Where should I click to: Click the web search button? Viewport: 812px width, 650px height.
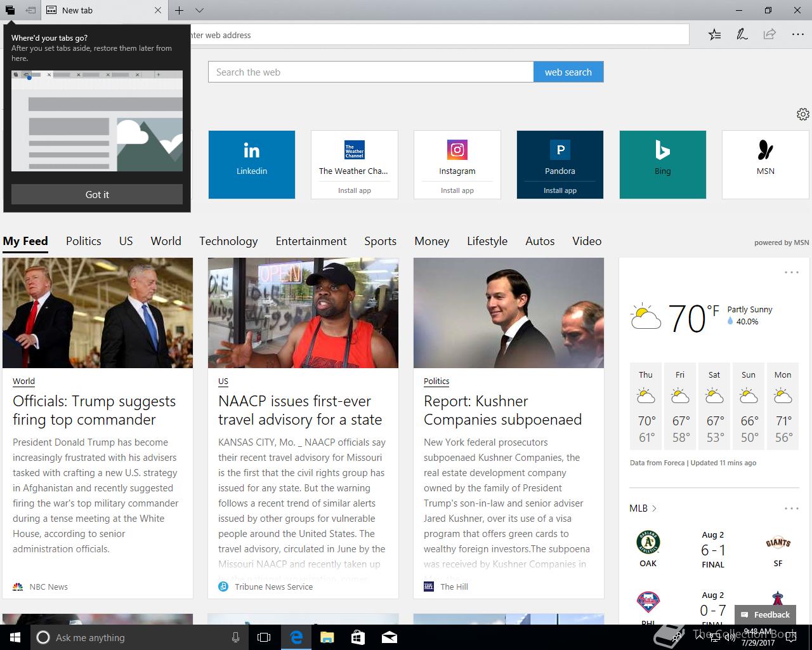[568, 72]
